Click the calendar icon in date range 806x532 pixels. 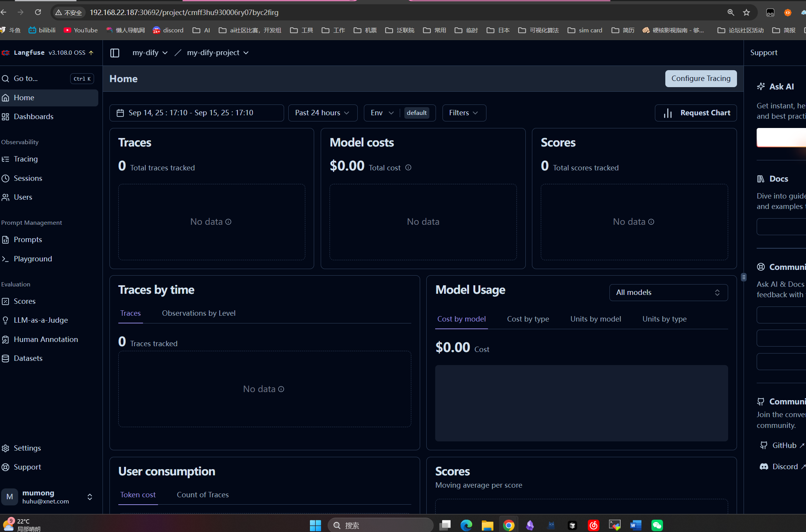[x=120, y=113]
